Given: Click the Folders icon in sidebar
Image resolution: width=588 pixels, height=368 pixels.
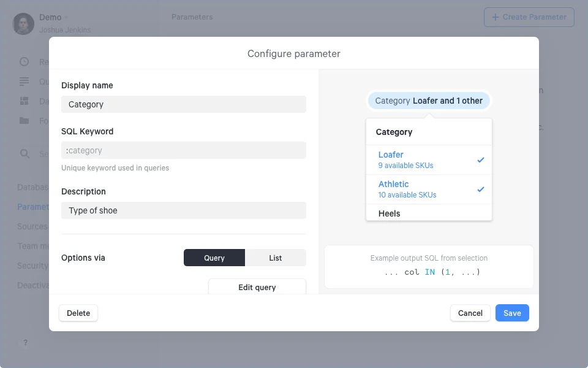Looking at the screenshot, I should point(24,120).
